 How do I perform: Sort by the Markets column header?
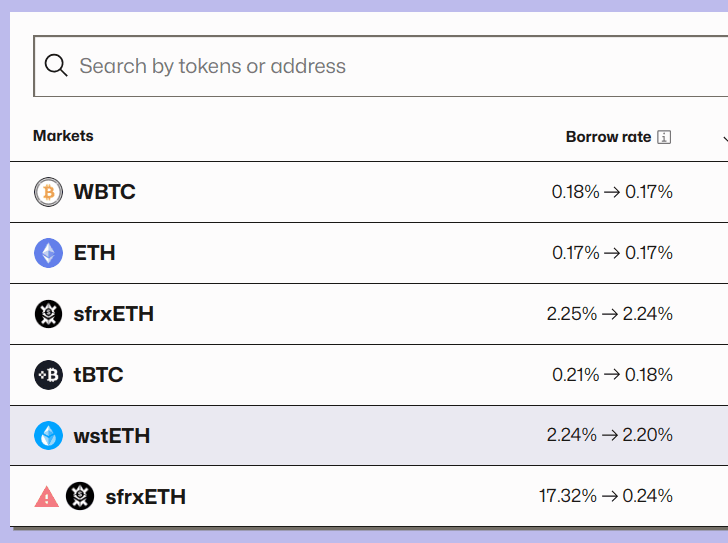click(x=63, y=136)
